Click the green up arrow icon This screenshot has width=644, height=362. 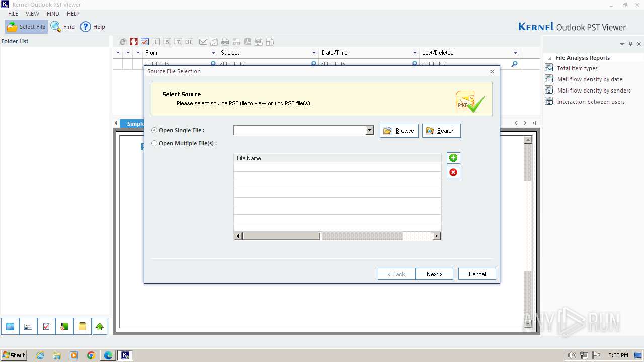100,327
